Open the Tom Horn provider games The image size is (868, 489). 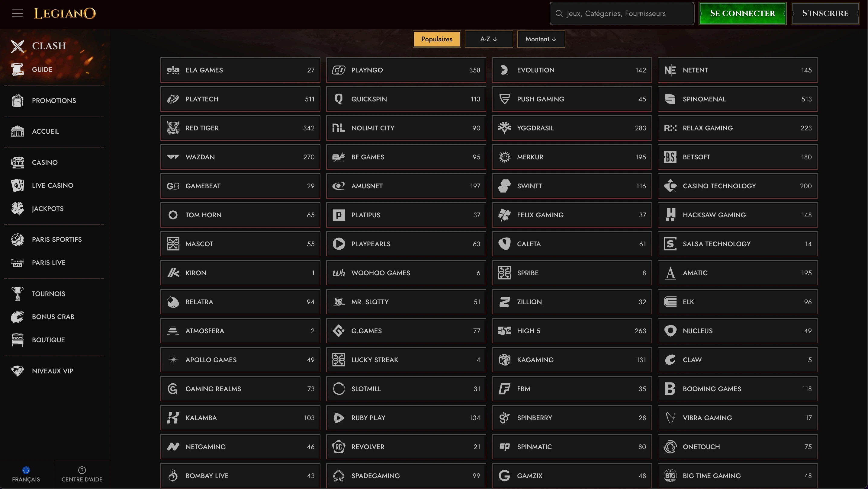click(240, 215)
